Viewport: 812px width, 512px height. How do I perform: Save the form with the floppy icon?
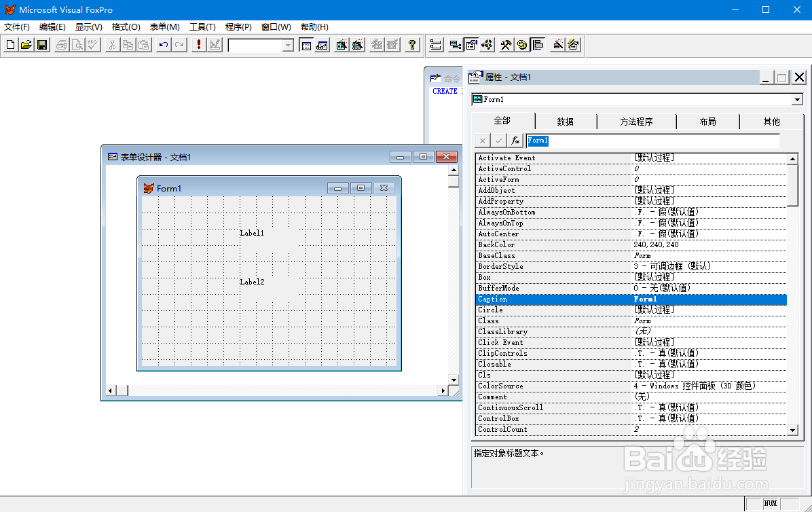(x=43, y=45)
